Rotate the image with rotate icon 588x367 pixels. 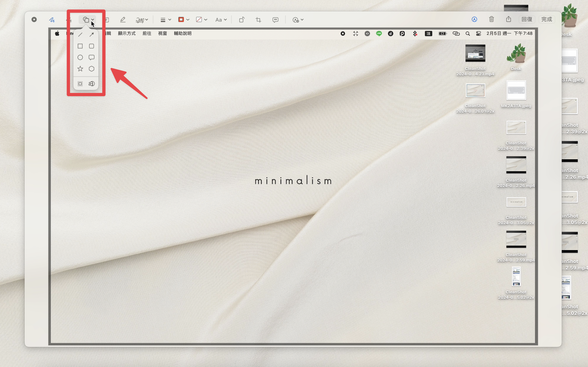point(242,20)
